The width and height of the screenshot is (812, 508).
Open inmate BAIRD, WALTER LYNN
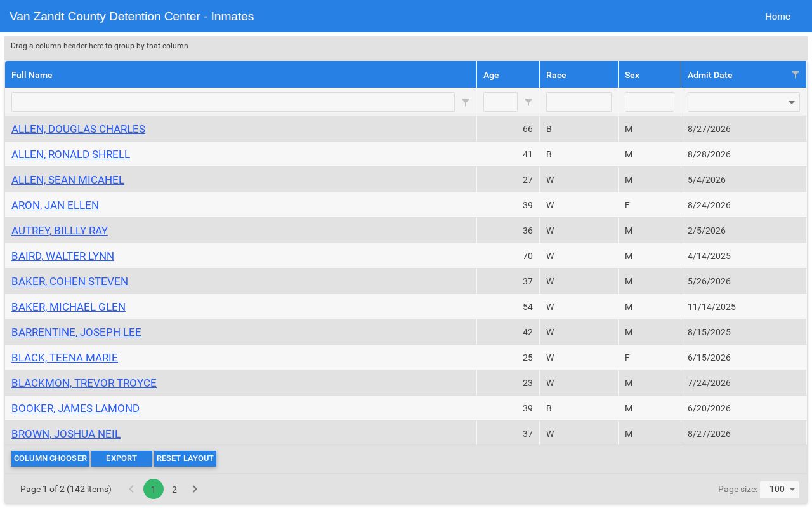[63, 256]
